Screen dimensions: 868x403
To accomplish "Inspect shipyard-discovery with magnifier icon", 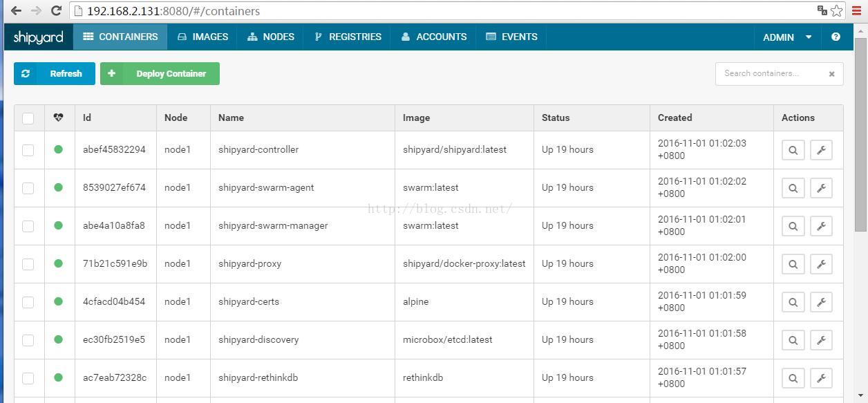I will tap(793, 340).
